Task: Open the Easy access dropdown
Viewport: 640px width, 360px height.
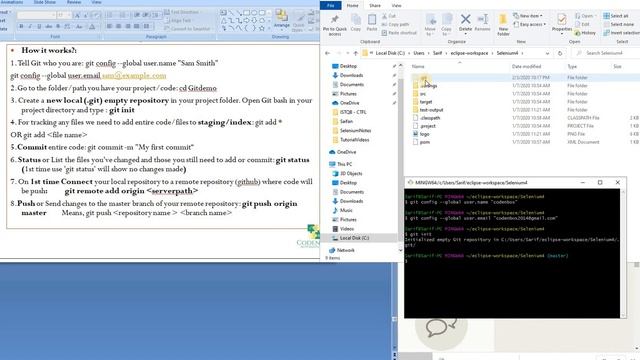Action: click(x=530, y=24)
